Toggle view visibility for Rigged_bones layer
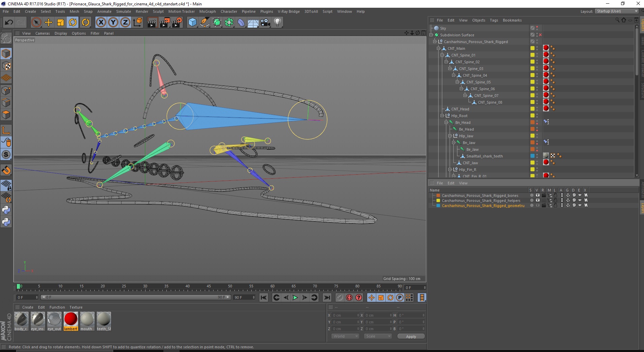This screenshot has height=352, width=644. (538, 195)
